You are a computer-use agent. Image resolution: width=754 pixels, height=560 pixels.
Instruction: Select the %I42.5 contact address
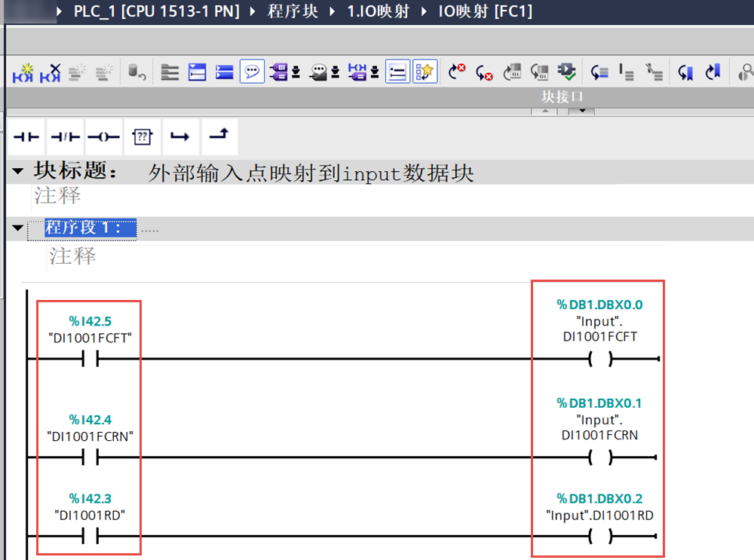[90, 323]
